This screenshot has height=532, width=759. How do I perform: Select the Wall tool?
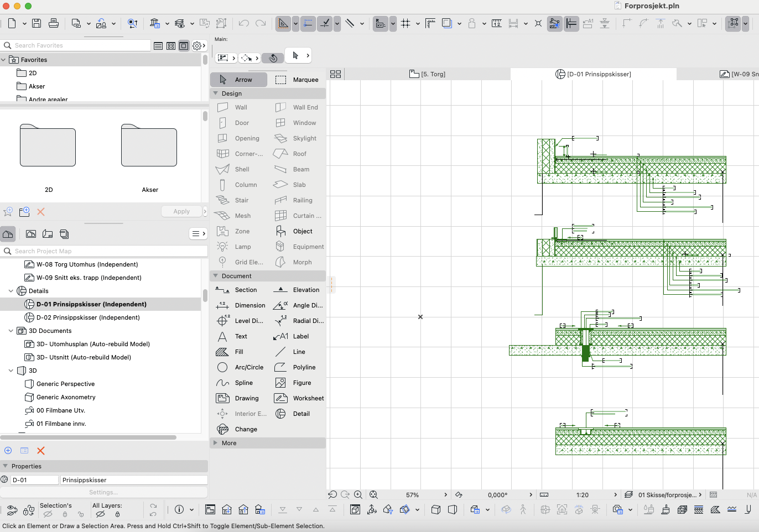[x=240, y=107]
